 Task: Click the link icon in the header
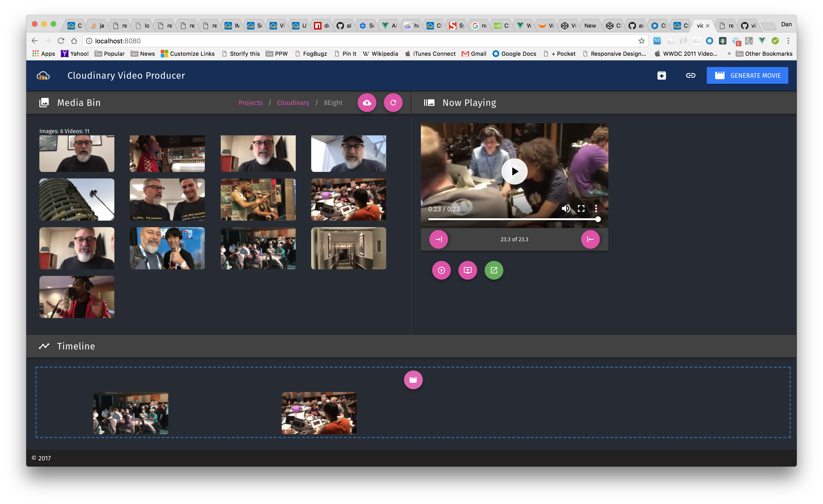[x=690, y=75]
